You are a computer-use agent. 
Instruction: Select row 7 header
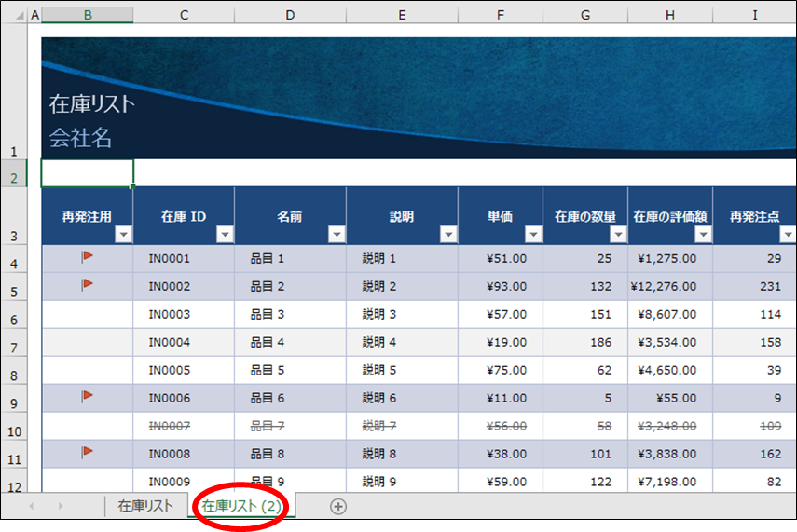14,343
